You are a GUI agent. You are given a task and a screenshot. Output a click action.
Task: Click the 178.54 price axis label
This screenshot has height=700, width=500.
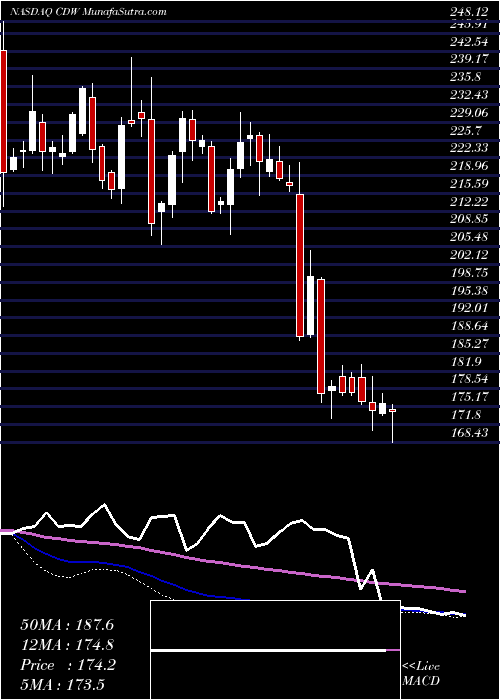click(468, 379)
